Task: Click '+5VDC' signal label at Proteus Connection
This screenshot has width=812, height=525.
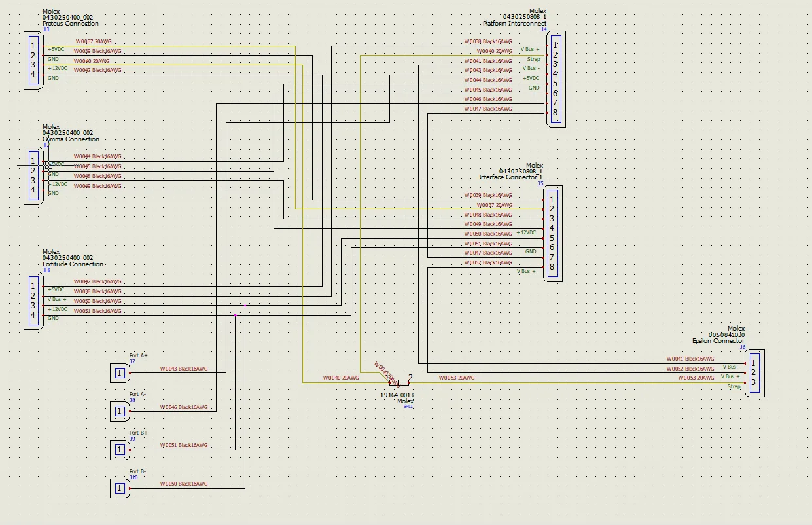Action: [x=56, y=49]
